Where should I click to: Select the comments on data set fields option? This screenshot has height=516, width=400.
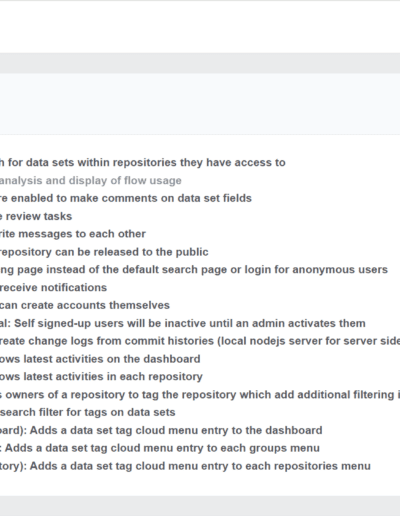[x=126, y=198]
